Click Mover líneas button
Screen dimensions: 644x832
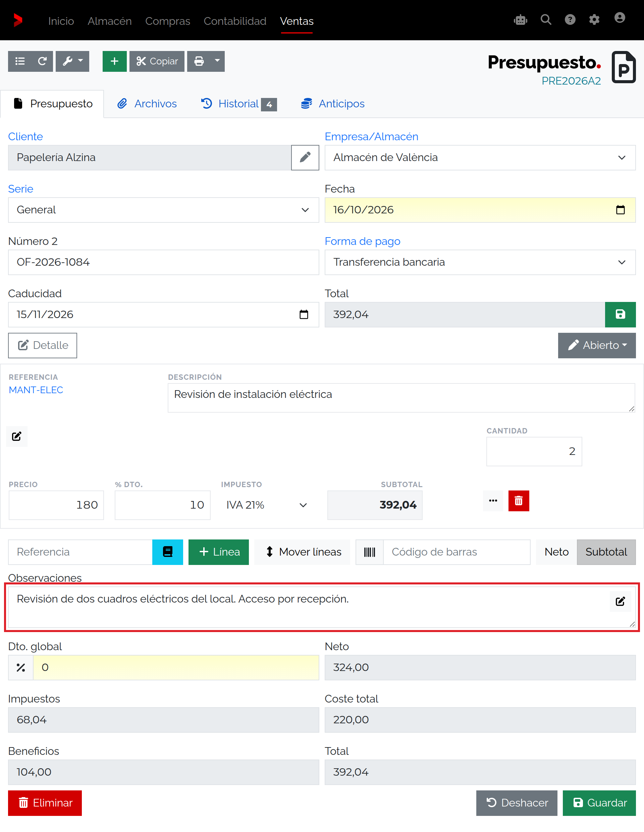click(303, 552)
